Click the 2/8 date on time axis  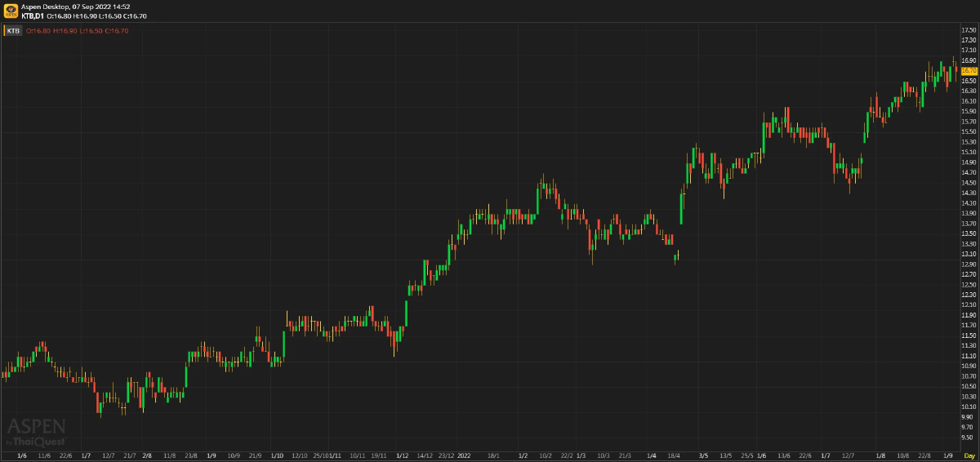tap(147, 455)
